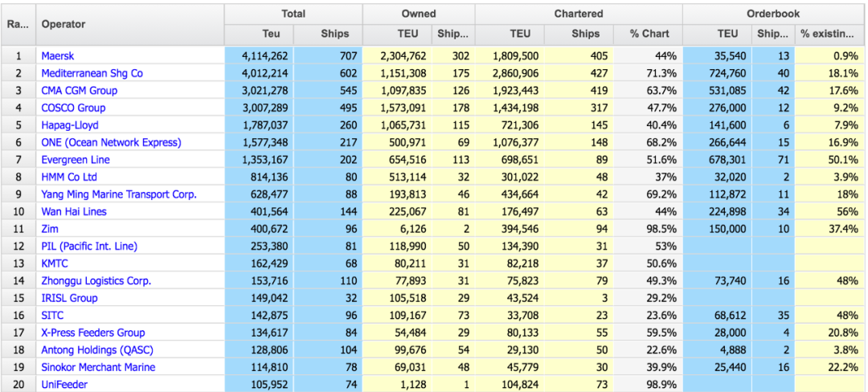Open the CMA CGM Group link
The width and height of the screenshot is (868, 392).
tap(79, 91)
